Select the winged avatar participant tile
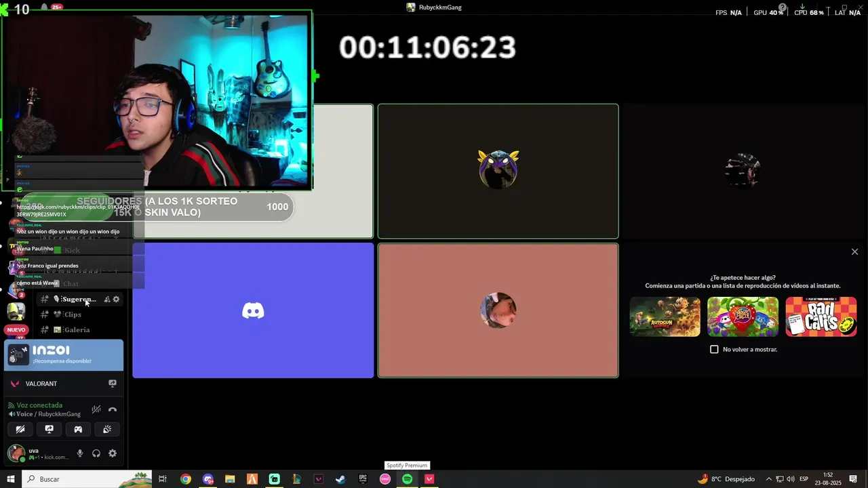Image resolution: width=868 pixels, height=488 pixels. coord(498,171)
